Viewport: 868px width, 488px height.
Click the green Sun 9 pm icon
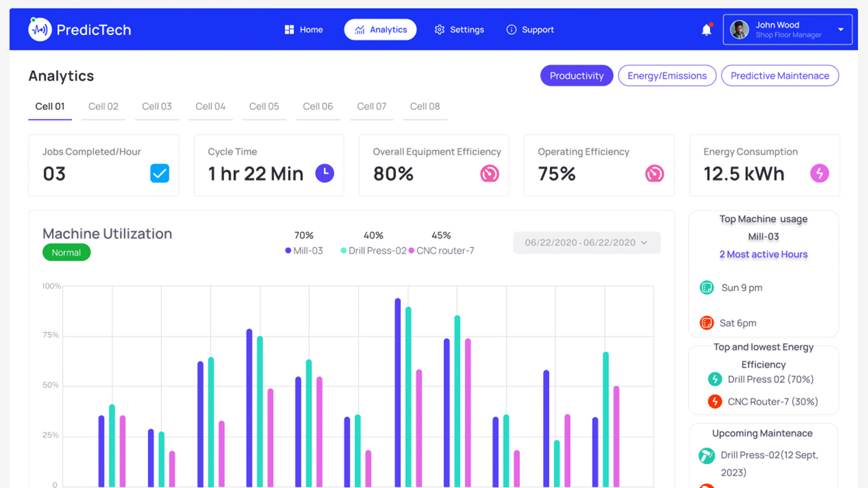tap(707, 287)
